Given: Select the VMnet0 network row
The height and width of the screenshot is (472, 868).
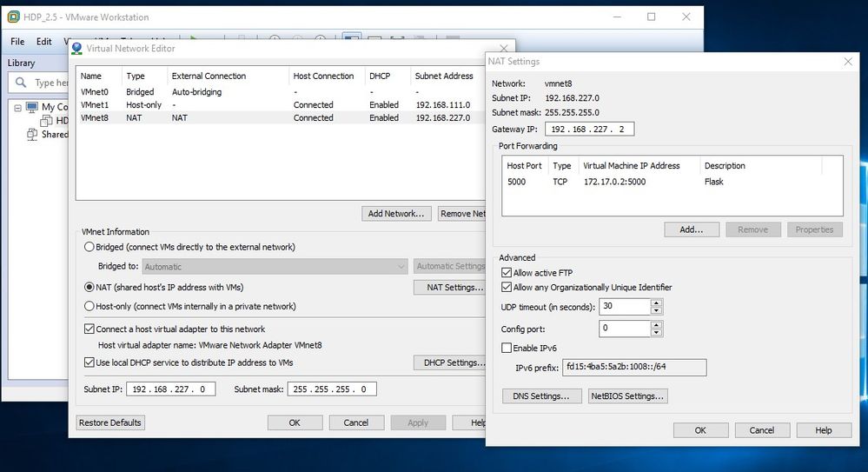Looking at the screenshot, I should point(282,92).
